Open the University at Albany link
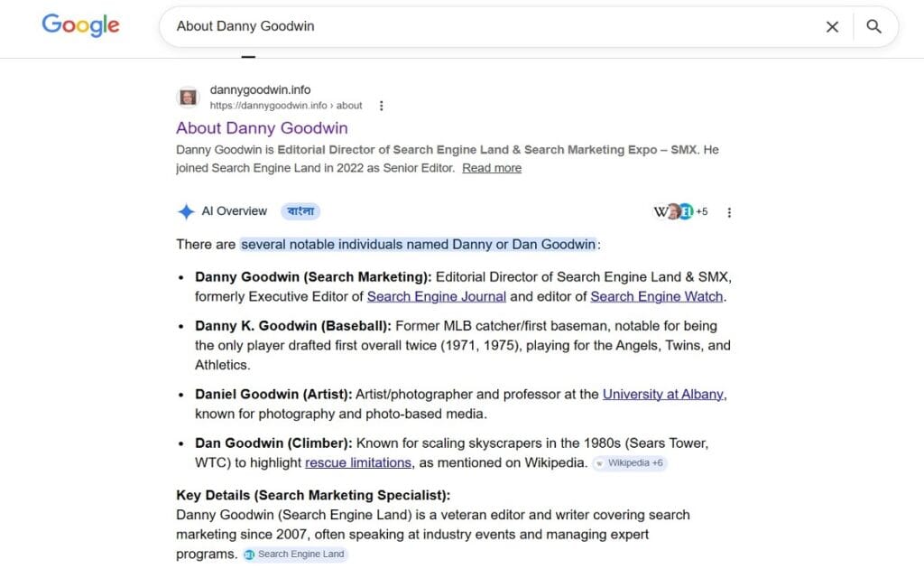Image resolution: width=924 pixels, height=578 pixels. (x=663, y=394)
